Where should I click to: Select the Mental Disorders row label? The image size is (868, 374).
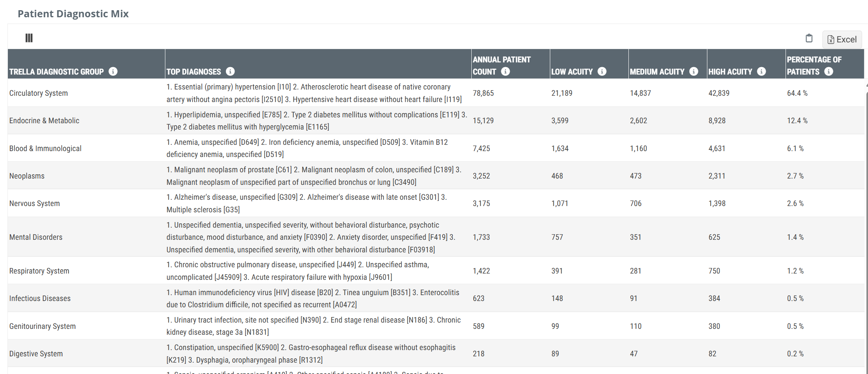(36, 237)
